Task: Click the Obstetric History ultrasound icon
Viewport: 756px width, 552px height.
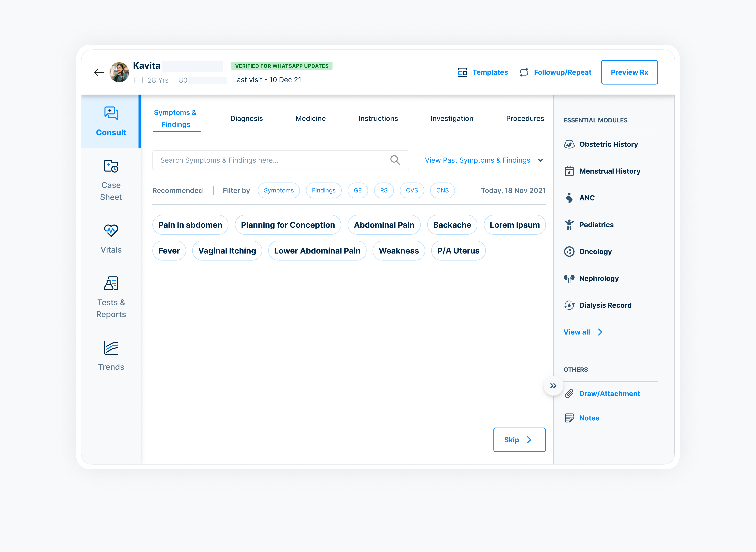Action: [569, 144]
